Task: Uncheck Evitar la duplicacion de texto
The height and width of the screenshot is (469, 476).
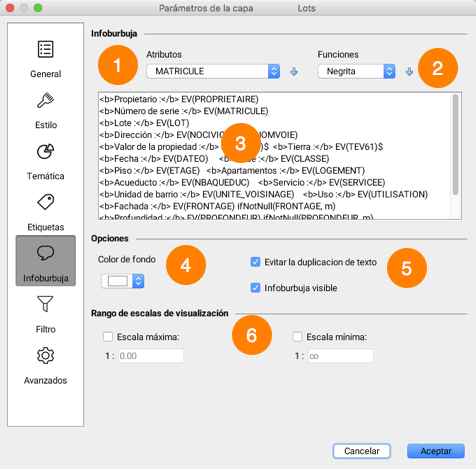Action: pos(255,262)
